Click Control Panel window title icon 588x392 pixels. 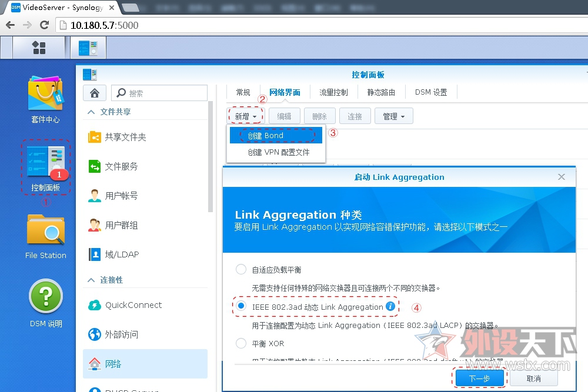[x=89, y=75]
